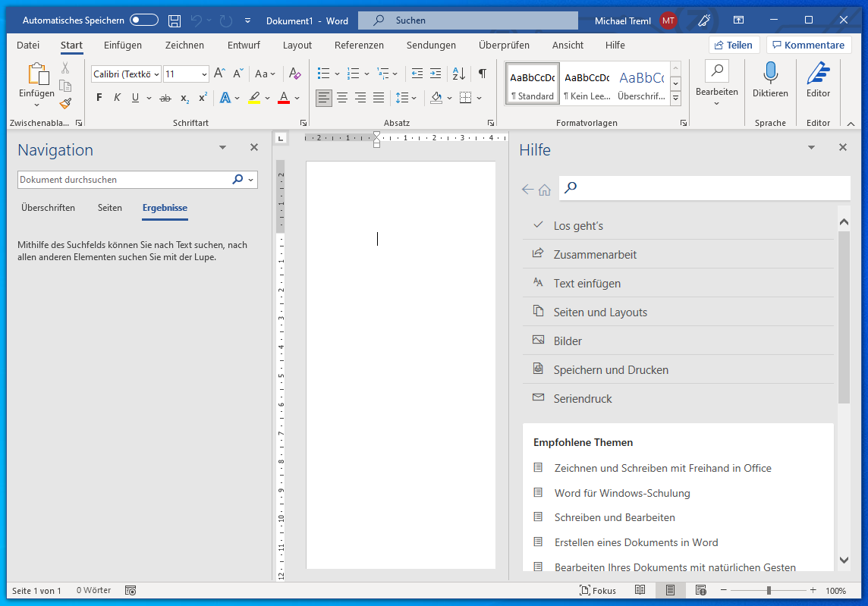Apply superscript formatting
868x606 pixels.
[203, 97]
